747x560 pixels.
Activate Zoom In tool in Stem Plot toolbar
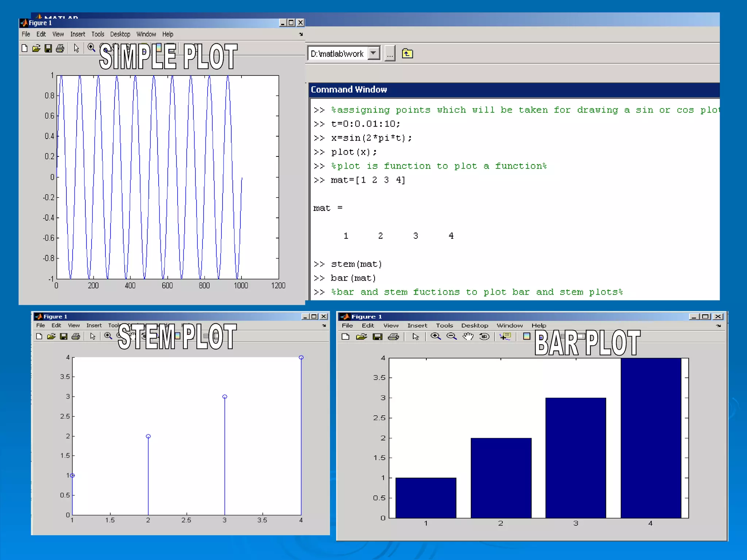[x=108, y=336]
